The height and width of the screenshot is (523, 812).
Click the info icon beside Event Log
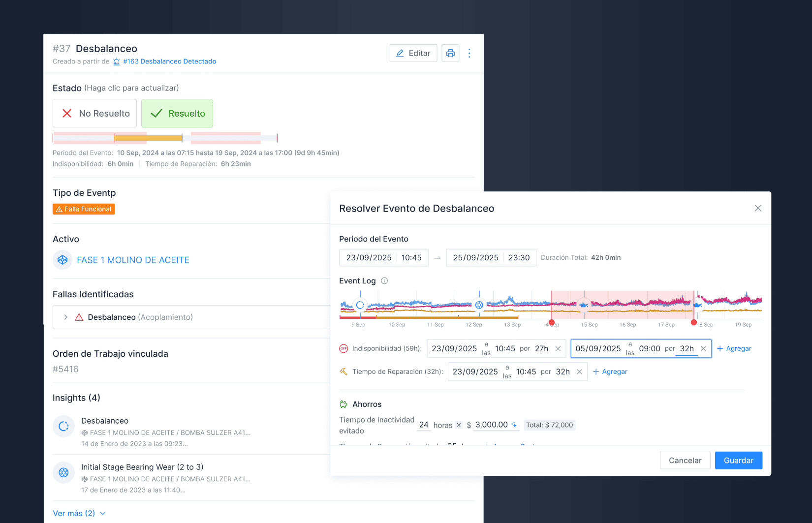point(384,281)
